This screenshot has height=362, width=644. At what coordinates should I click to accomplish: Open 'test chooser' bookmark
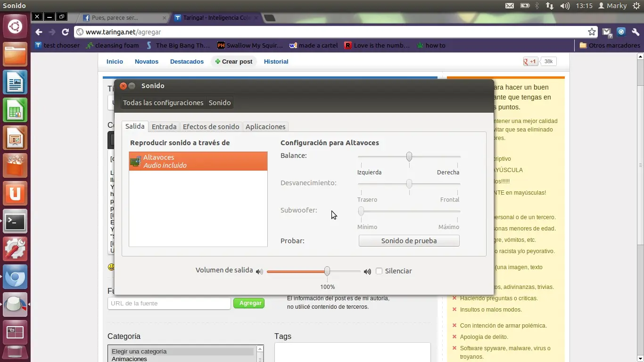(58, 45)
